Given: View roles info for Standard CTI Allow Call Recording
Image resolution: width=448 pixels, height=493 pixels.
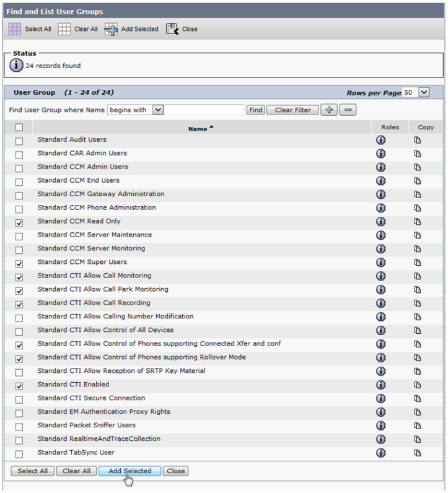Looking at the screenshot, I should (x=380, y=303).
